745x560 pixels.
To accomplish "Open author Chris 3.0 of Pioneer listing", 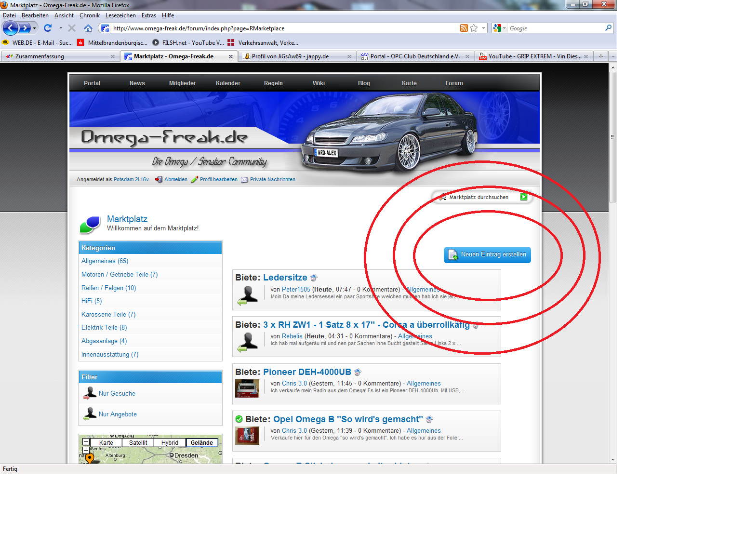I will [294, 384].
